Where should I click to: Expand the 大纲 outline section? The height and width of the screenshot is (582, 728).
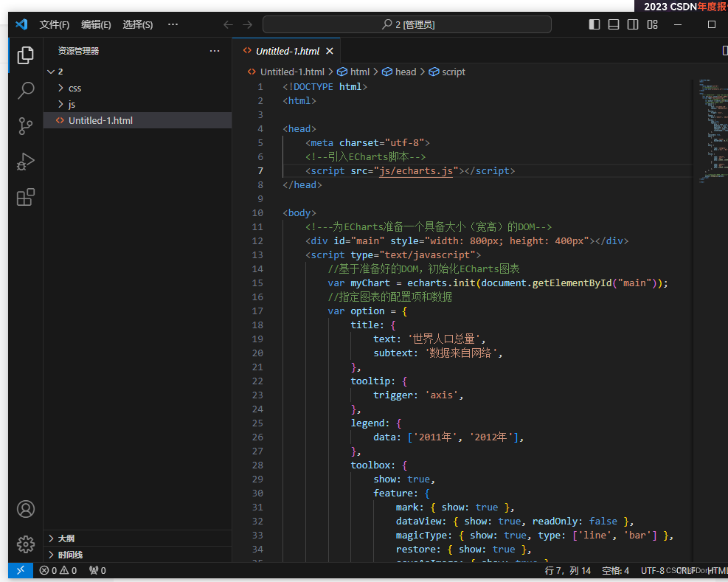[x=137, y=538]
